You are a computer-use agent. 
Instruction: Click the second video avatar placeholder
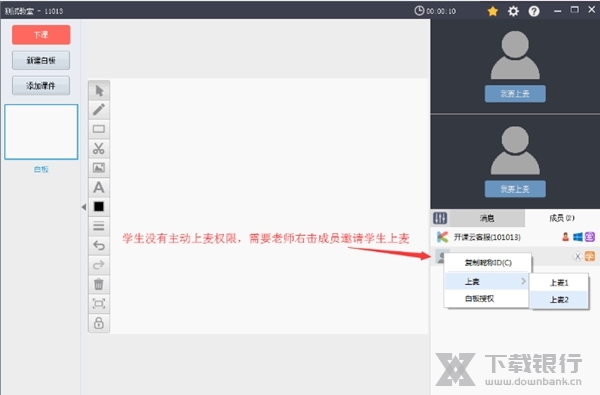[515, 150]
